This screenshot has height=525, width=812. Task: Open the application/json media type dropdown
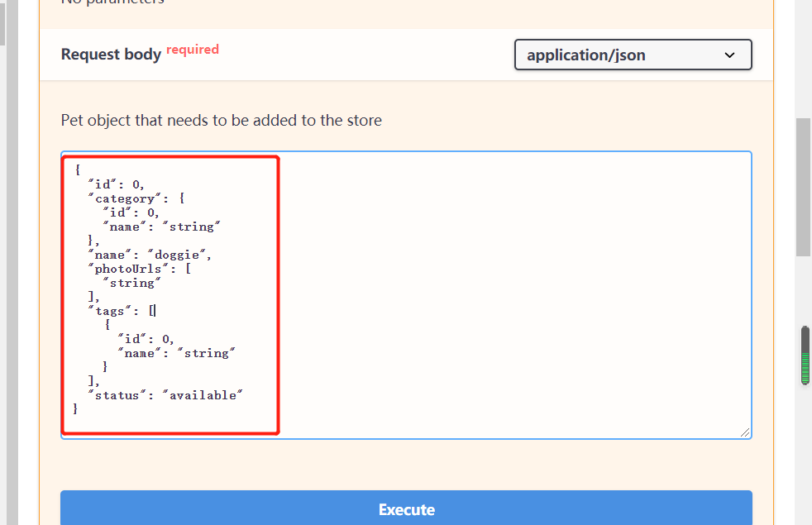pyautogui.click(x=633, y=55)
